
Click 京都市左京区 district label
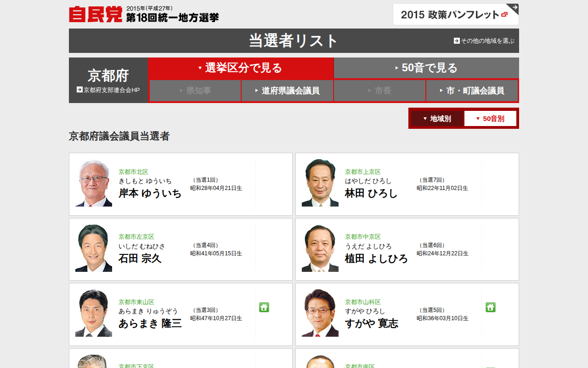pos(136,236)
